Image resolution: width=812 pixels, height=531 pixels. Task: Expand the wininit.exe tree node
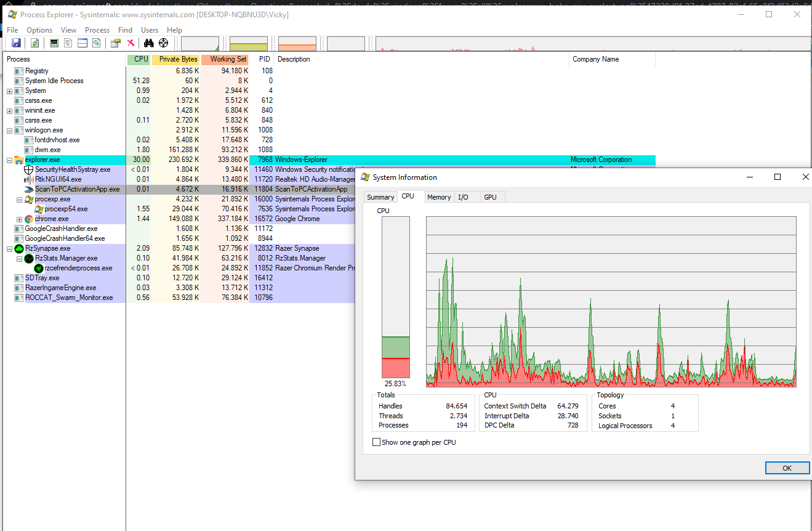click(x=9, y=111)
